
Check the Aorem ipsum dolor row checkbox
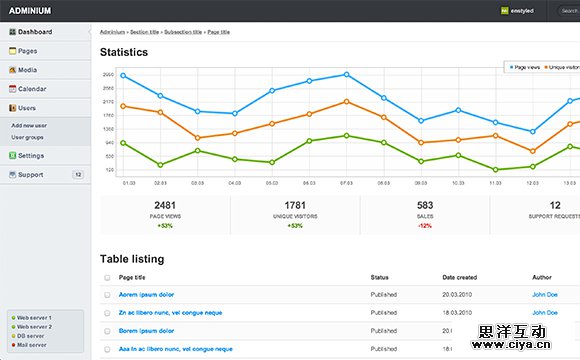coord(107,295)
